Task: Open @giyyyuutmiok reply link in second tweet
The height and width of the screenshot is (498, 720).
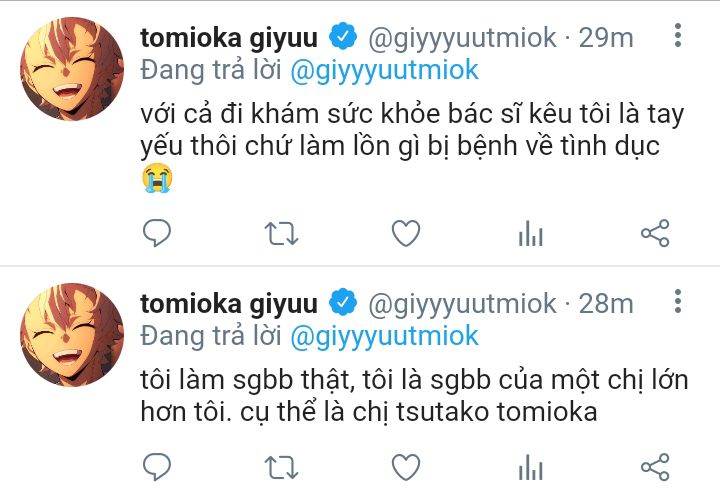Action: pyautogui.click(x=385, y=336)
